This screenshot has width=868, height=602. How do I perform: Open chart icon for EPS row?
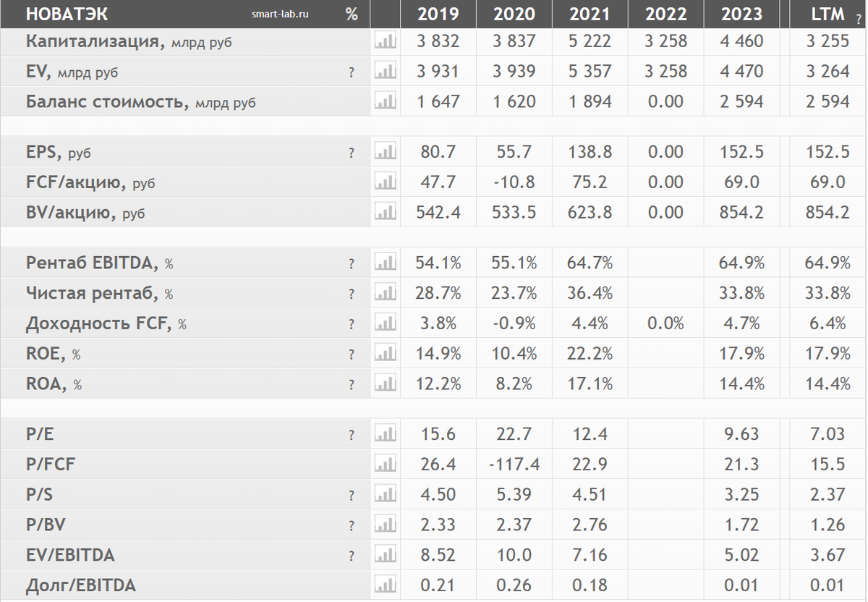386,153
